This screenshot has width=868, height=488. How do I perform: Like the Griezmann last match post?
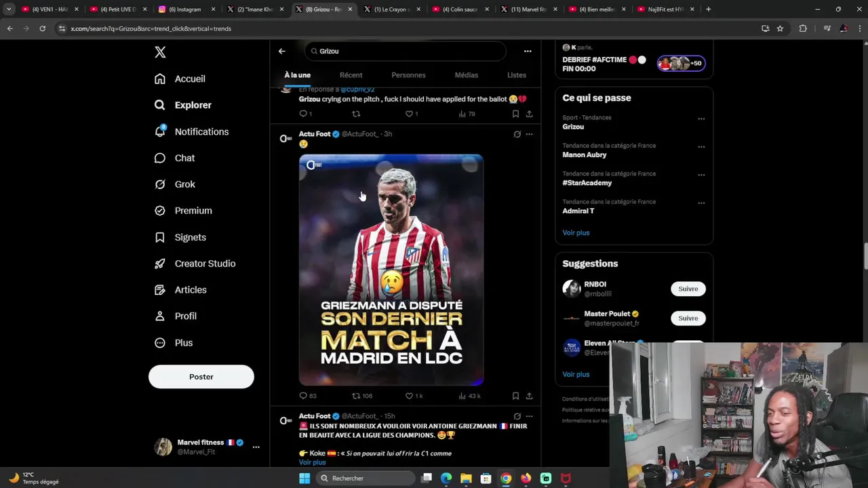[414, 396]
